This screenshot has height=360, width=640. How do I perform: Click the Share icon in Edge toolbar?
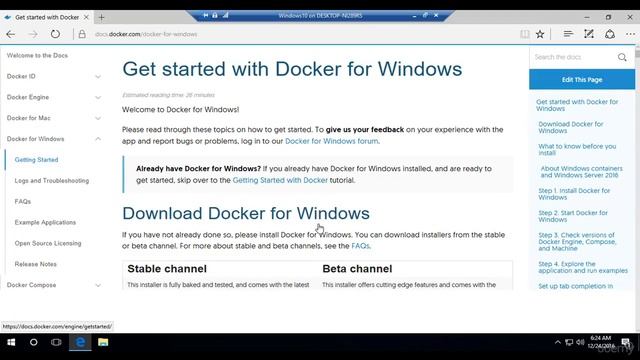pos(610,34)
